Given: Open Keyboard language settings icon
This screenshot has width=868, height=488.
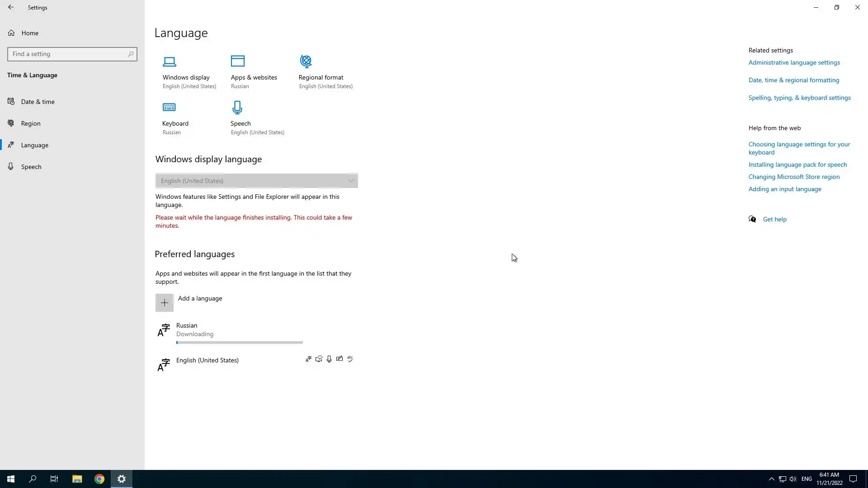Looking at the screenshot, I should click(x=169, y=108).
